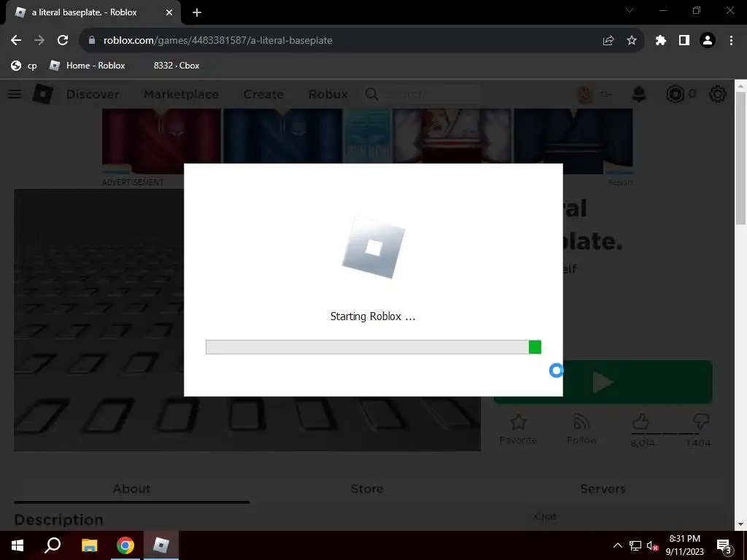Switch to the About tab
The image size is (747, 560).
(x=131, y=489)
